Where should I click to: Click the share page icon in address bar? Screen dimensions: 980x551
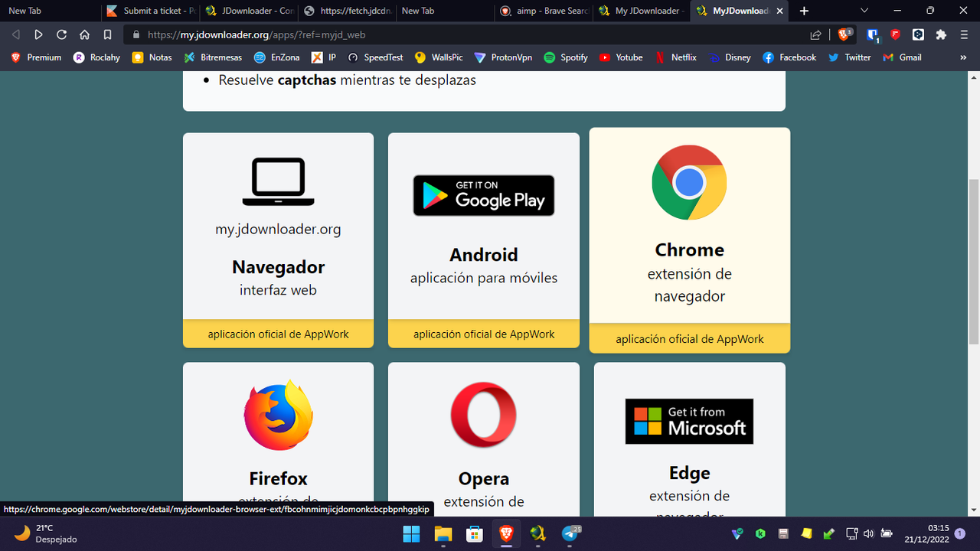click(816, 34)
